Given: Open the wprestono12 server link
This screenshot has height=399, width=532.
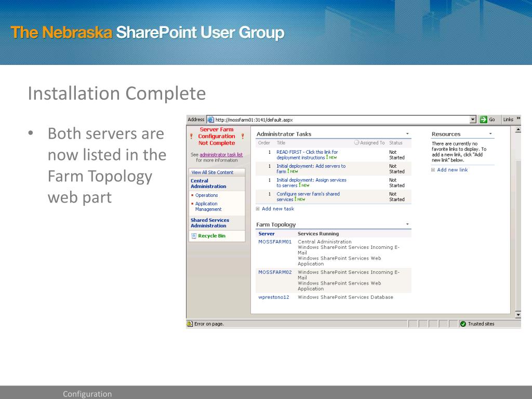Looking at the screenshot, I should click(274, 297).
